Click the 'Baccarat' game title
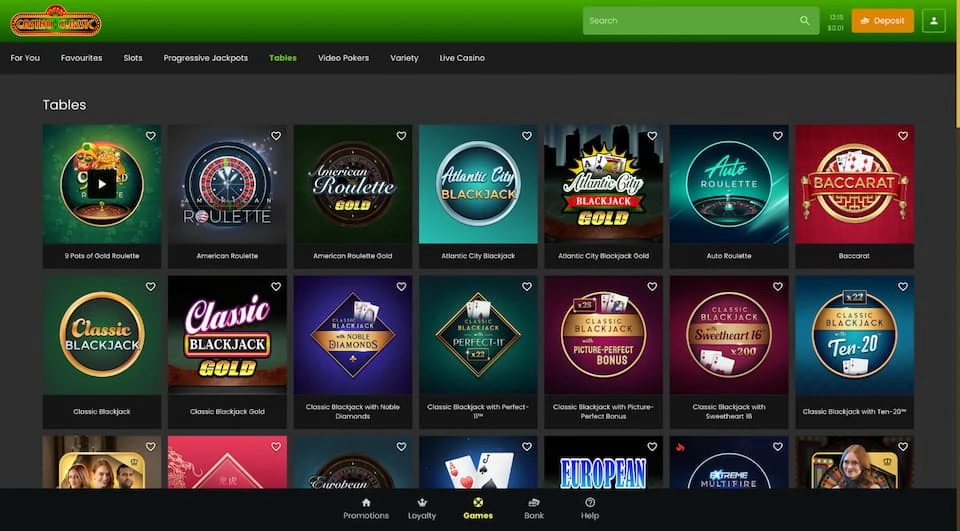960x531 pixels. pos(854,256)
